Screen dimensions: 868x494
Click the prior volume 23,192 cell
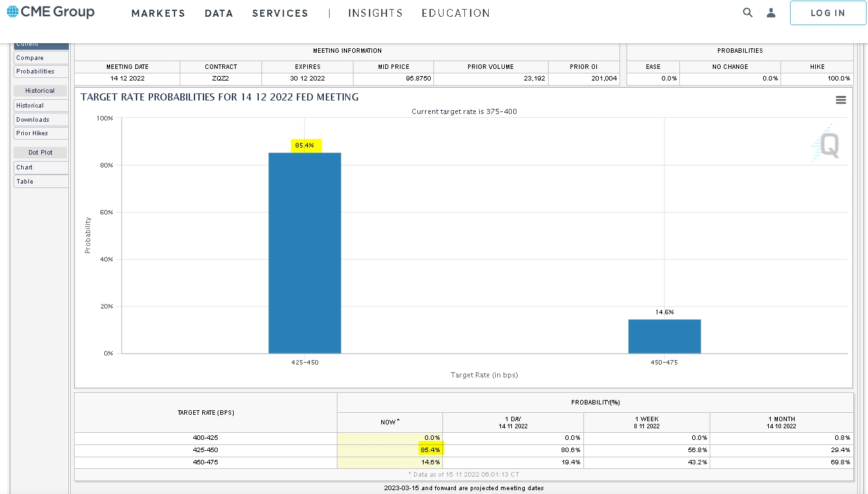point(491,79)
